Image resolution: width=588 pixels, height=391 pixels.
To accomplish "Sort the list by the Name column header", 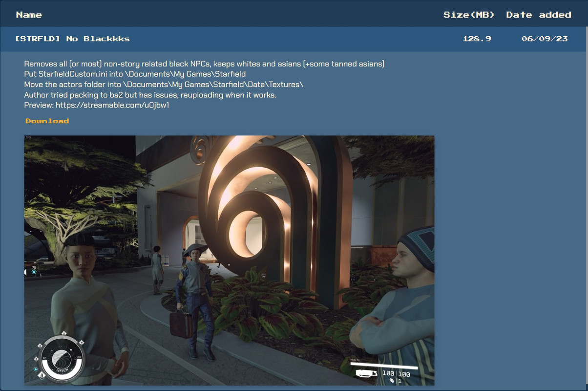I will click(x=29, y=15).
